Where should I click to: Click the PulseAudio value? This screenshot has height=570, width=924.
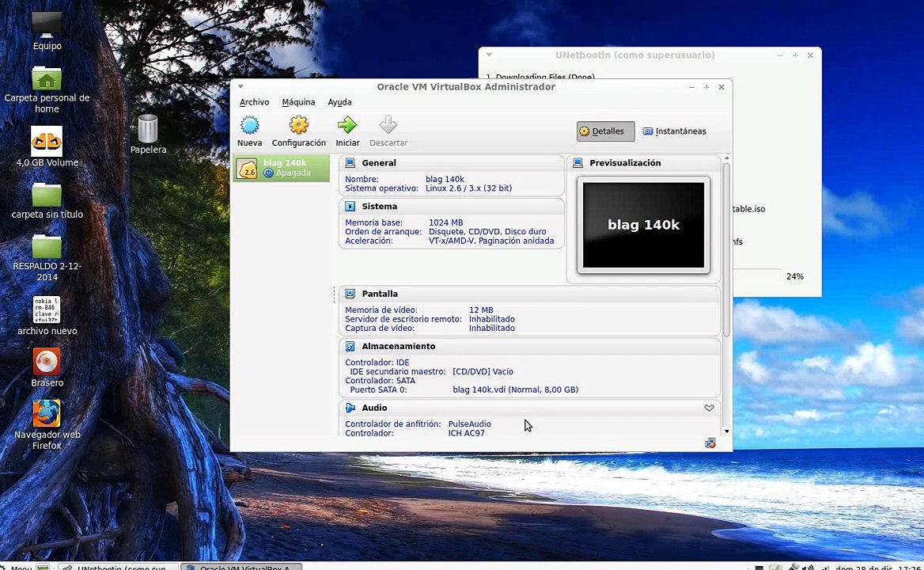pyautogui.click(x=469, y=424)
